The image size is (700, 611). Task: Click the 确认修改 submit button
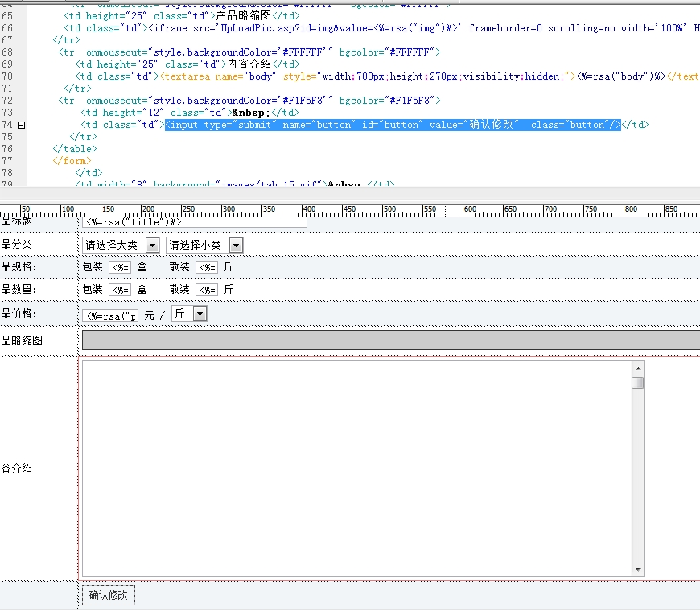[109, 595]
